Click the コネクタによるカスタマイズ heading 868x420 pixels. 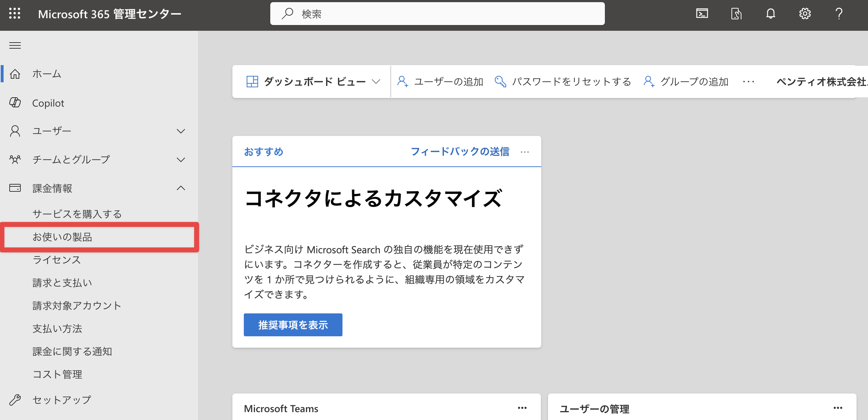[373, 199]
